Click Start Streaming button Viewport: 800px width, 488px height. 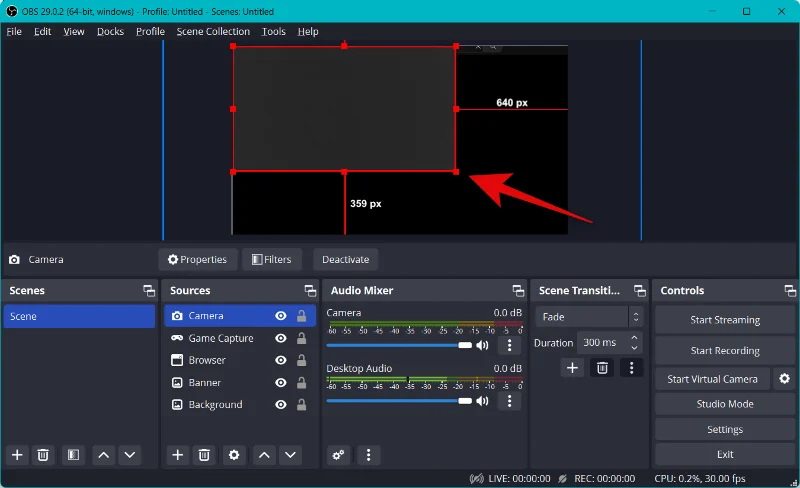(725, 320)
